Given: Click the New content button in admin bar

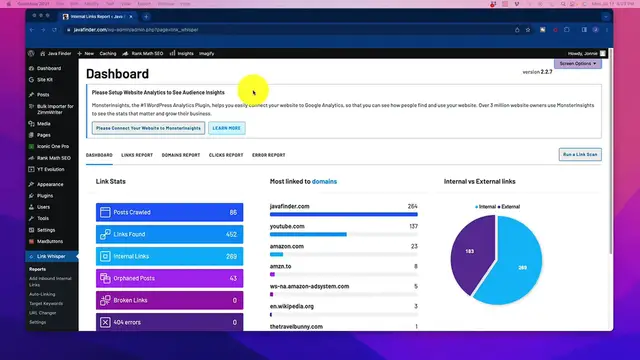Looking at the screenshot, I should pos(86,53).
